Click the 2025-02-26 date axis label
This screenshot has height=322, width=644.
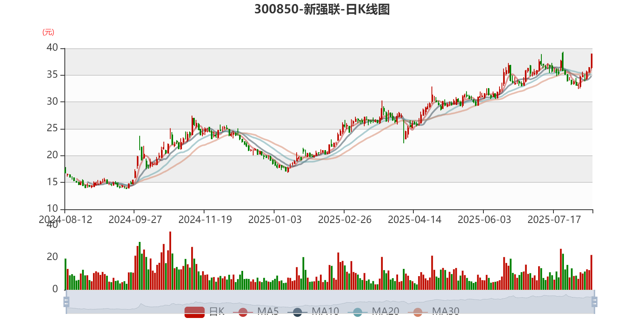tap(345, 220)
